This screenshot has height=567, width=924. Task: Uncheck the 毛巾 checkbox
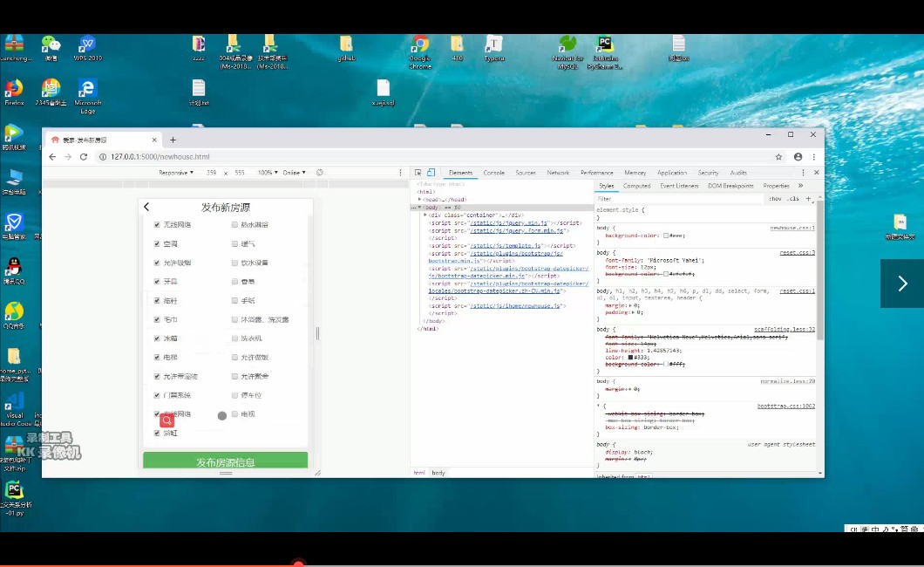157,319
